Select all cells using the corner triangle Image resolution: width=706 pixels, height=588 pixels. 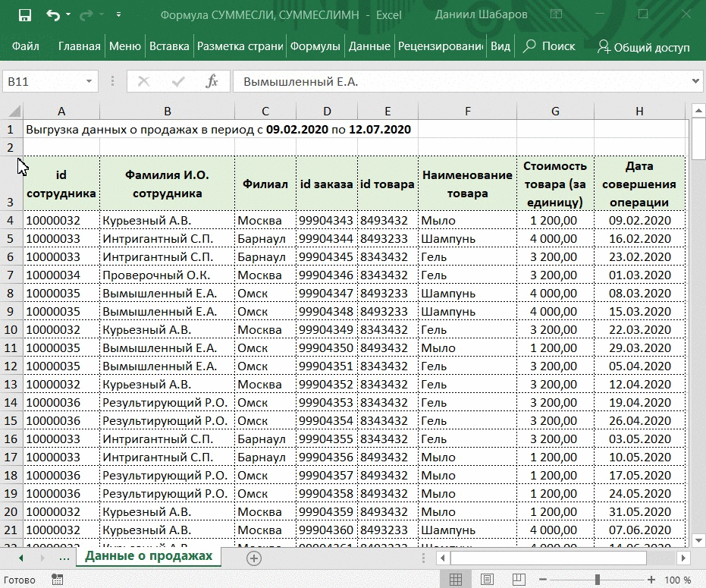coord(14,111)
